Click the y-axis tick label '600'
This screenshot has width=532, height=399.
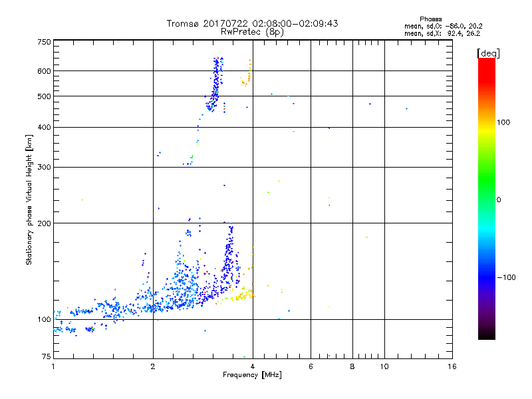(44, 71)
